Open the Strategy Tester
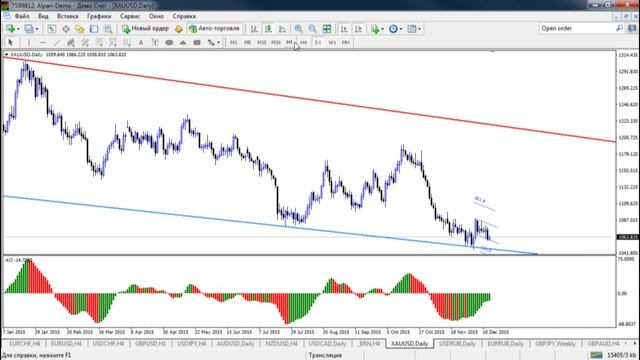 [108, 29]
